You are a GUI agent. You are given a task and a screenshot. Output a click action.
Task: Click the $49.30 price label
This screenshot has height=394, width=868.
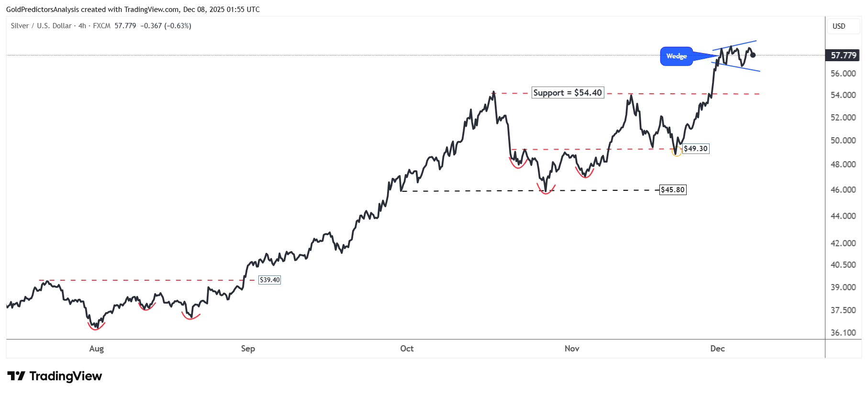695,149
